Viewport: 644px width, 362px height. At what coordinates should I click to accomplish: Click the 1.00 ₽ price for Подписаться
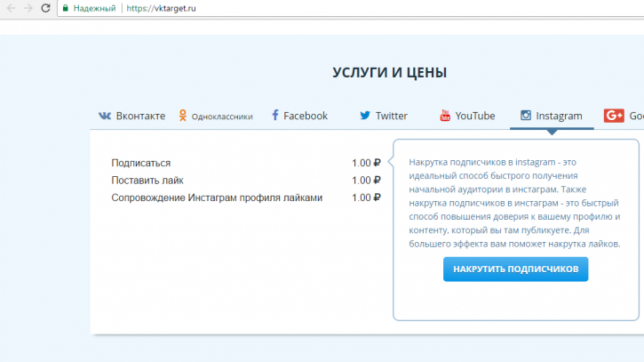point(366,163)
